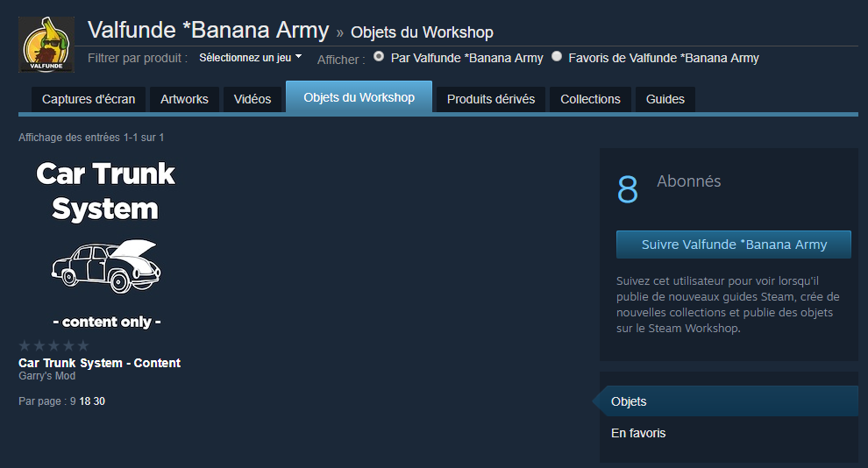Select the Par Valfunde *Banana Army radio
The image size is (868, 468).
click(379, 56)
